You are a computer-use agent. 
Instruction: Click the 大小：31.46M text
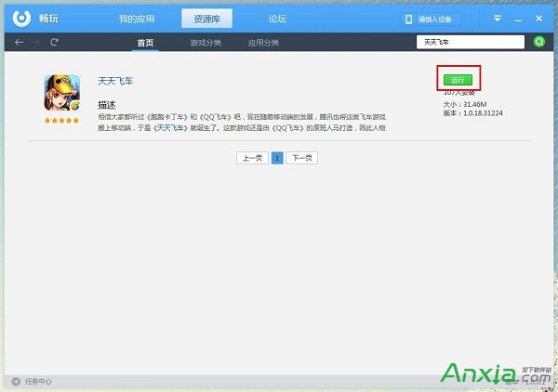coord(465,104)
